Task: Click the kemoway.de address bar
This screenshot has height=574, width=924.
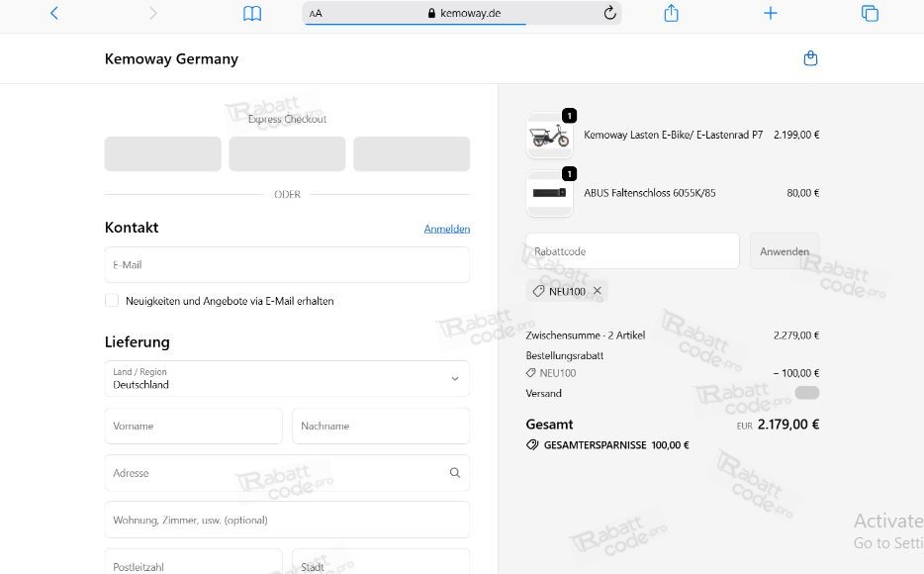Action: pos(462,13)
